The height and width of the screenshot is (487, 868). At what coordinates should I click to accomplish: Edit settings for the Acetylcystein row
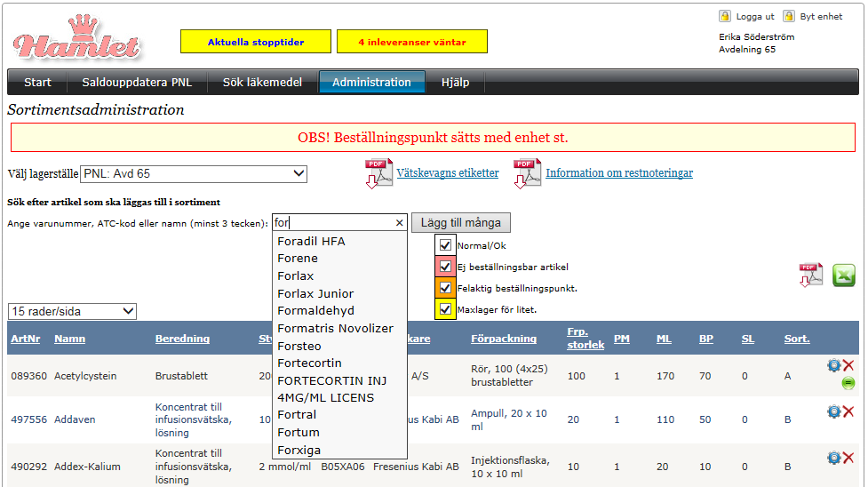pyautogui.click(x=833, y=365)
